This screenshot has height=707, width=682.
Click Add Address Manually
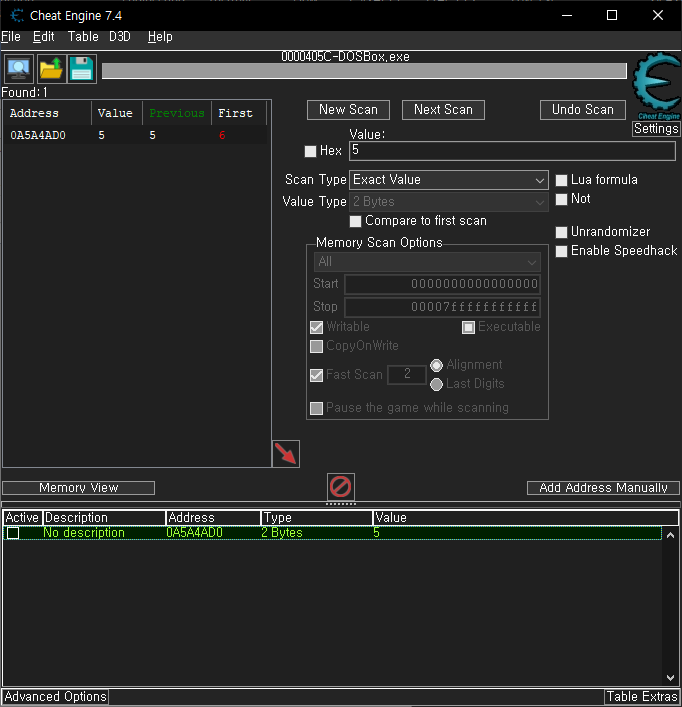[603, 488]
